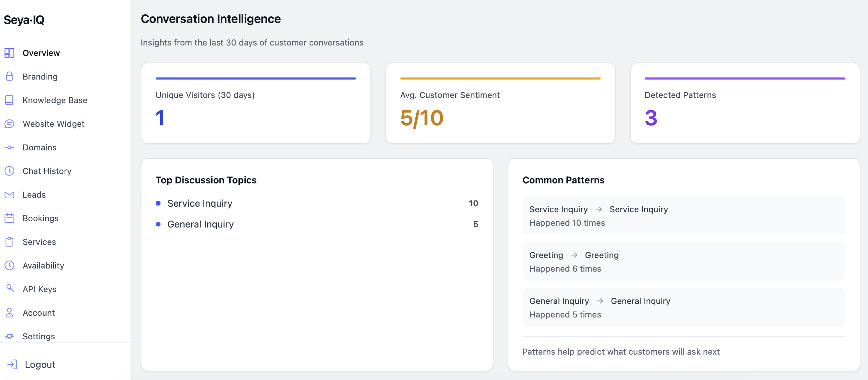Select the Overview dashboard icon
This screenshot has height=380, width=868.
coord(9,53)
